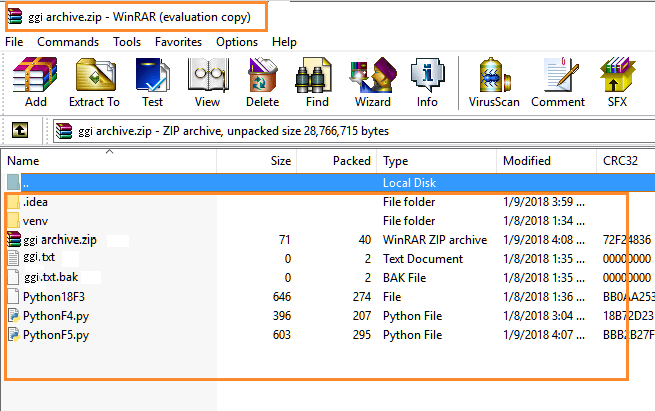Open the Find binoculars tool
The width and height of the screenshot is (655, 411).
coord(317,82)
